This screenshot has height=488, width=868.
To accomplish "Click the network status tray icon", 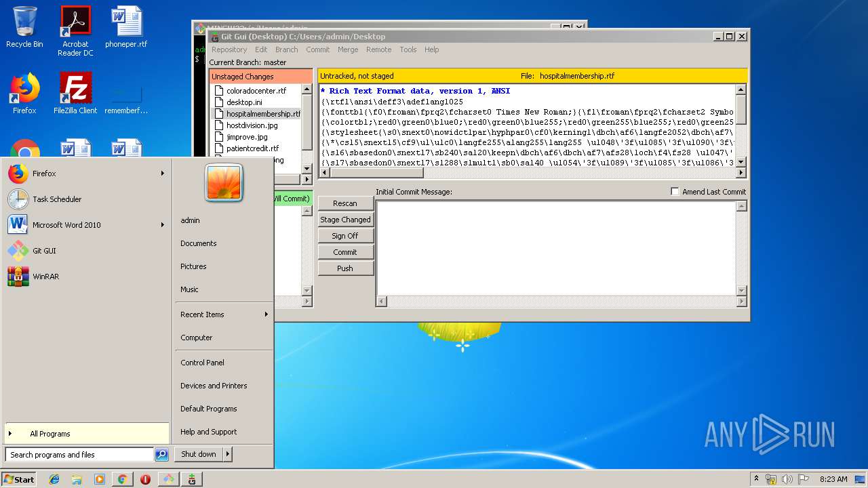I will point(771,479).
